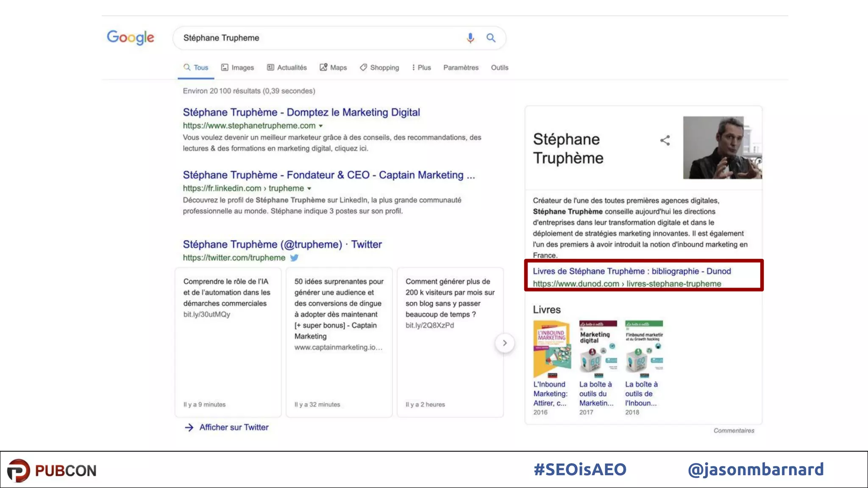Open Outils search tools

coord(499,67)
